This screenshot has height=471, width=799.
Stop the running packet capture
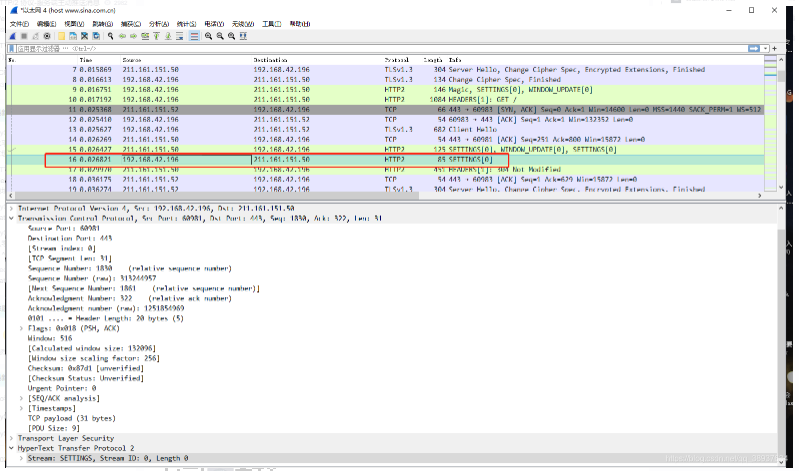[24, 36]
